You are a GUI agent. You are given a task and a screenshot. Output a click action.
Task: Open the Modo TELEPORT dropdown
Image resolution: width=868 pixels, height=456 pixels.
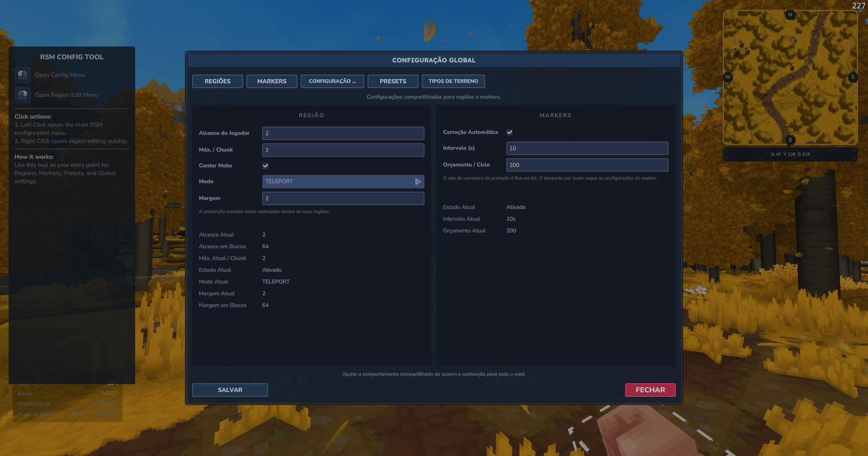pos(343,182)
